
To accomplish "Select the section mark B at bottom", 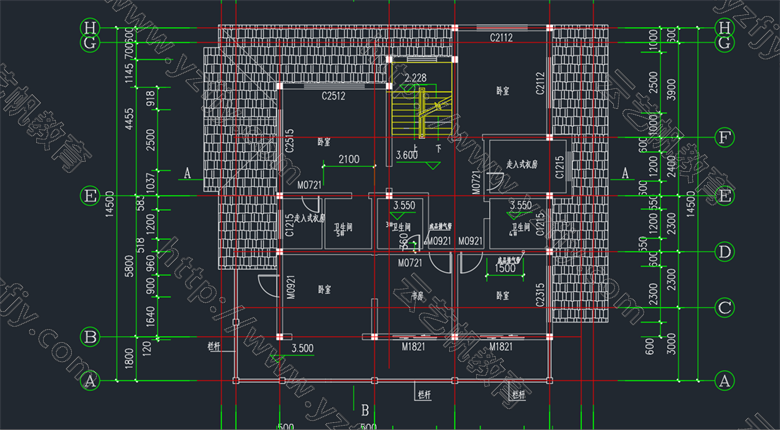I will pos(365,411).
